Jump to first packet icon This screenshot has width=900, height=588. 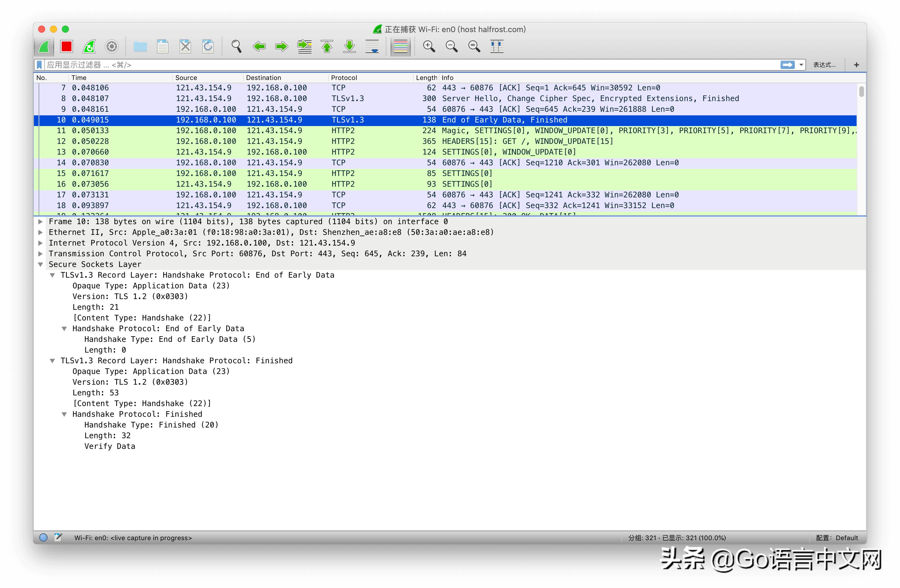point(327,46)
